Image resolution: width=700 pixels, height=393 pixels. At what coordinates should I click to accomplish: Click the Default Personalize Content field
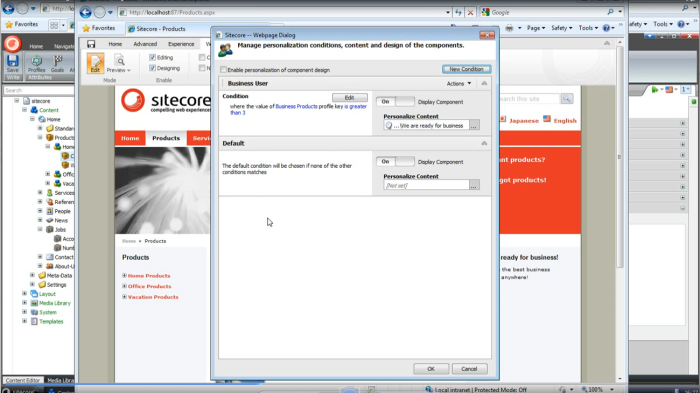426,185
